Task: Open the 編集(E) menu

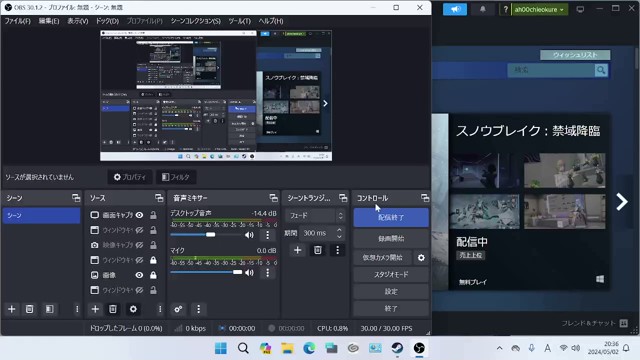Action: pos(49,21)
